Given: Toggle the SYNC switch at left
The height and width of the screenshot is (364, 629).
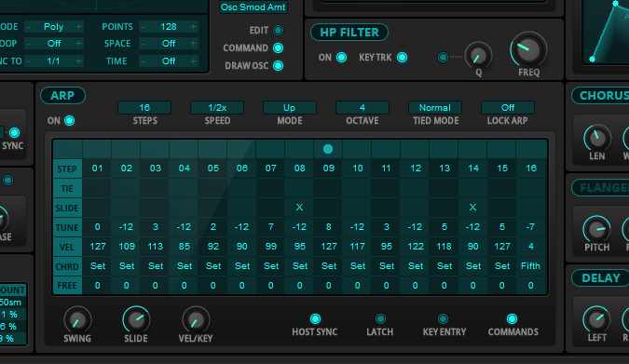Looking at the screenshot, I should tap(14, 133).
